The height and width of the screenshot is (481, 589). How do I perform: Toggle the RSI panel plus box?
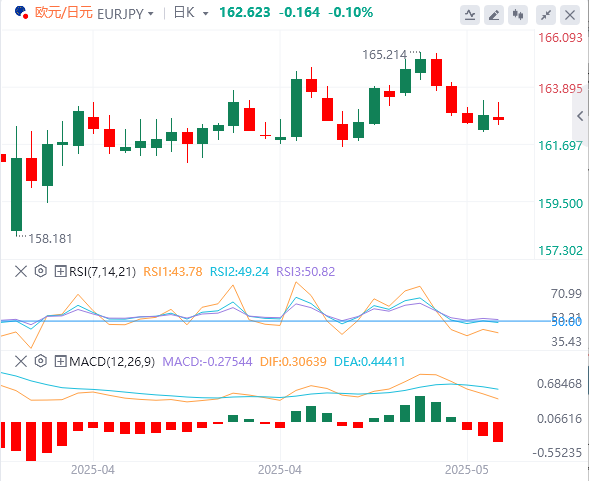click(60, 271)
